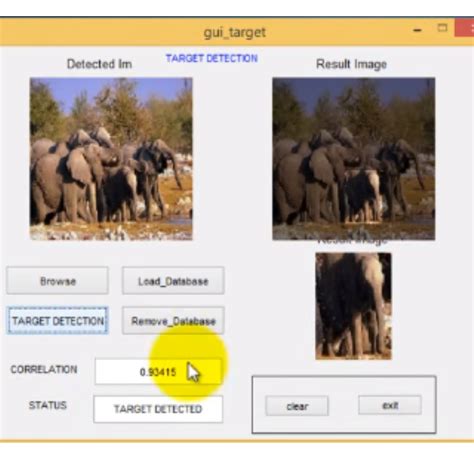474x474 pixels.
Task: Quit via the exit button
Action: pyautogui.click(x=390, y=405)
